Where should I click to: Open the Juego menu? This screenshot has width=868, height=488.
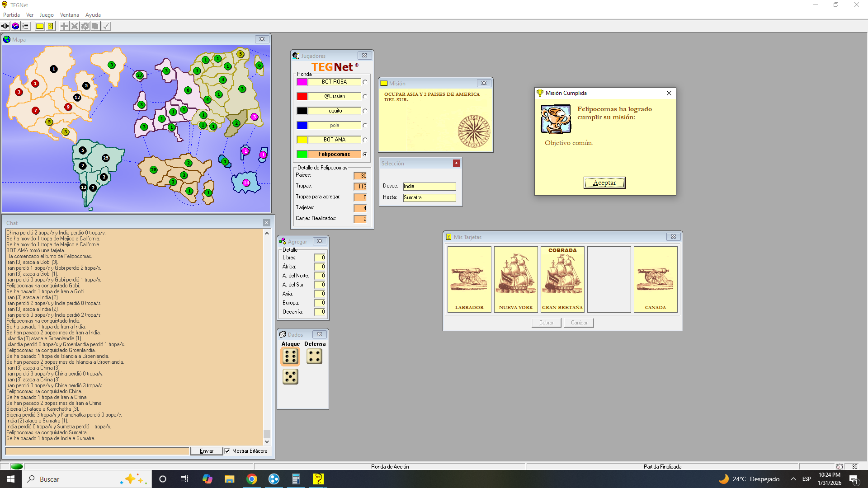[x=47, y=15]
